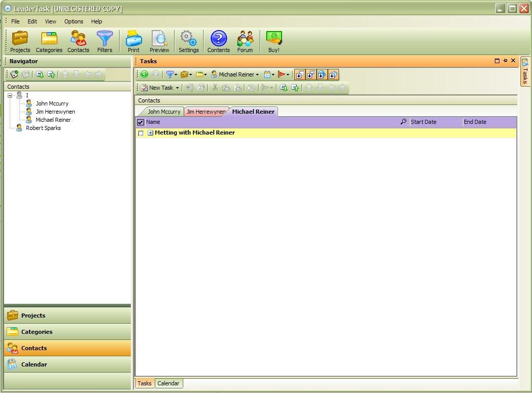Toggle first display mode button in Tasks toolbar

299,74
